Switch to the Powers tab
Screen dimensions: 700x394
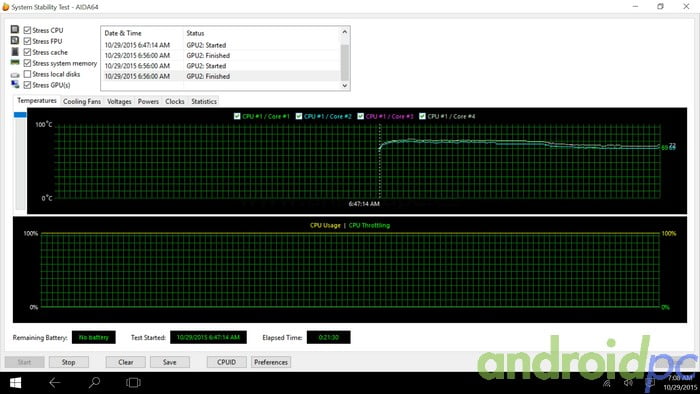[148, 101]
